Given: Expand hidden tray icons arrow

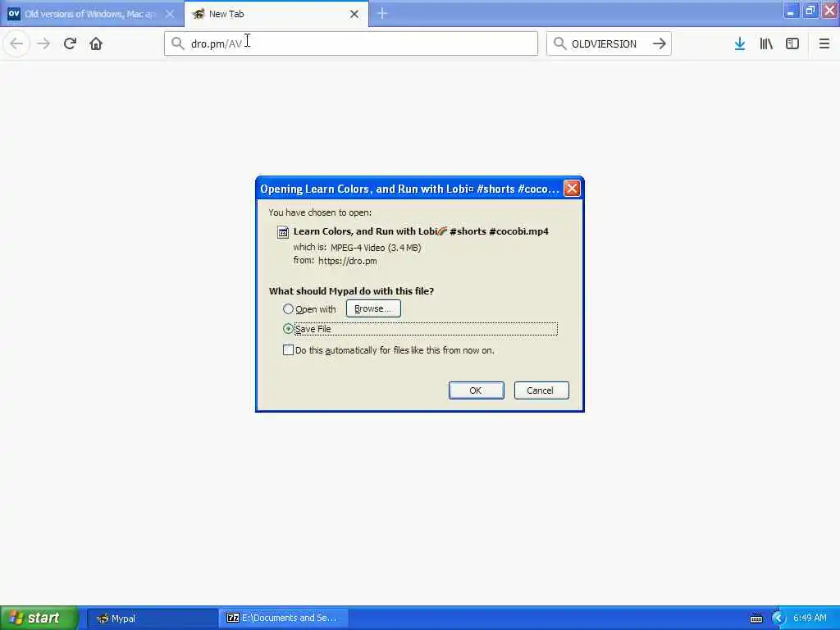Looking at the screenshot, I should coord(778,619).
